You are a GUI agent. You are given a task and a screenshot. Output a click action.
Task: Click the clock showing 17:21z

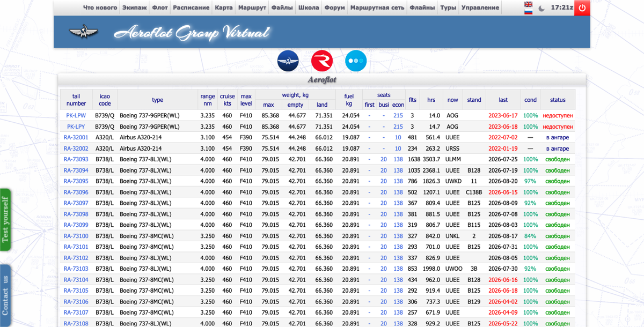coord(561,8)
